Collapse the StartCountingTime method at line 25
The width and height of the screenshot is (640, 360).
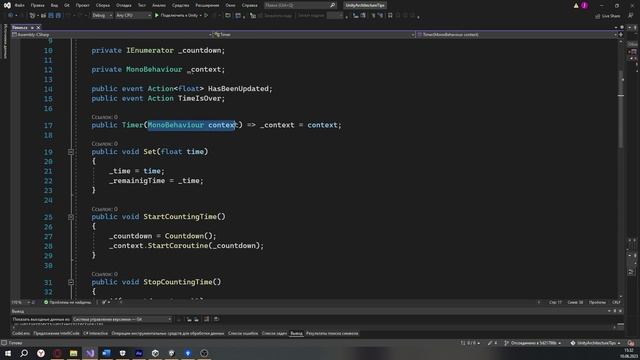71,217
